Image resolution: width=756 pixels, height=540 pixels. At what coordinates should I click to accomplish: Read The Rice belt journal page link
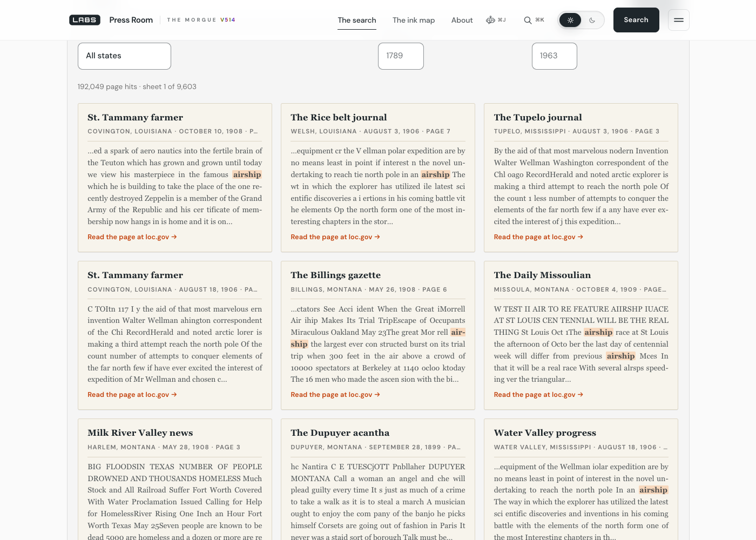pos(335,237)
